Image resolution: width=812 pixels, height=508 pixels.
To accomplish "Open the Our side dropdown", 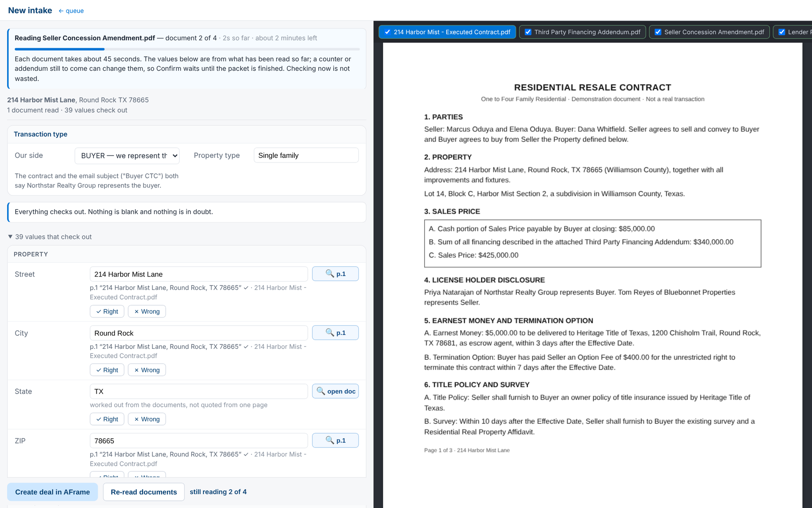I will [127, 156].
